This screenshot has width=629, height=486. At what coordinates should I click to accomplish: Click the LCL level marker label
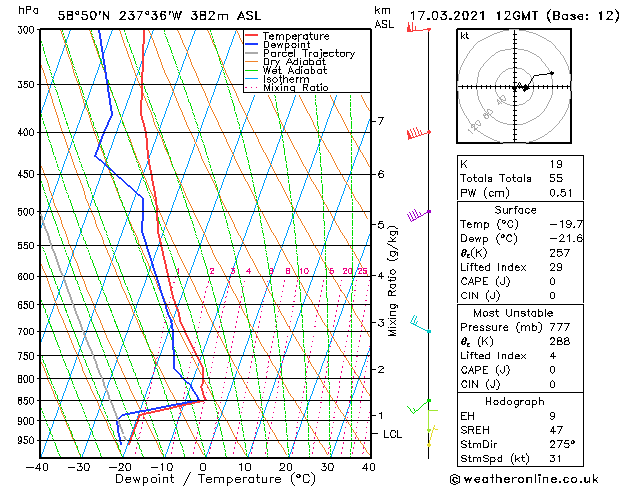click(392, 434)
